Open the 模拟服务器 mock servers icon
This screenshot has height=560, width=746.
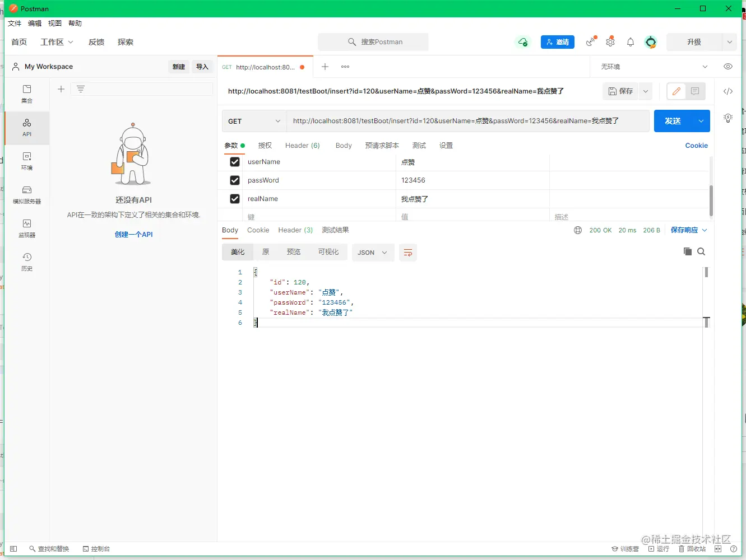(x=27, y=195)
